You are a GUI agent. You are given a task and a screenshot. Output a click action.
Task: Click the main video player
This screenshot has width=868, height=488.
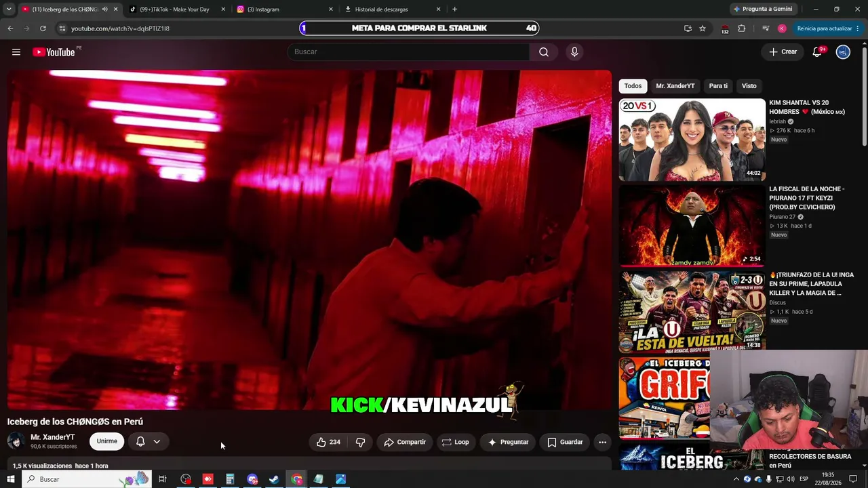(309, 240)
